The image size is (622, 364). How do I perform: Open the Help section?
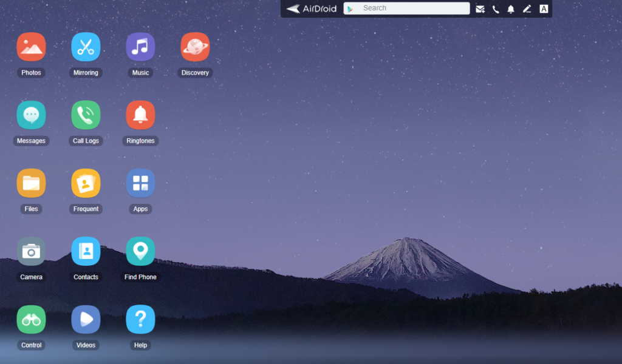(140, 318)
